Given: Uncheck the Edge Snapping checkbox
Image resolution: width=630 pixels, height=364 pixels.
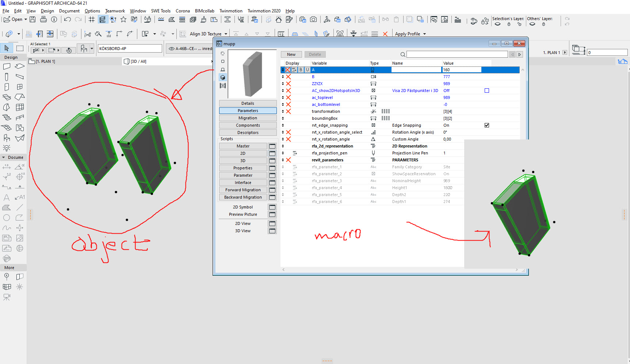Looking at the screenshot, I should (486, 125).
